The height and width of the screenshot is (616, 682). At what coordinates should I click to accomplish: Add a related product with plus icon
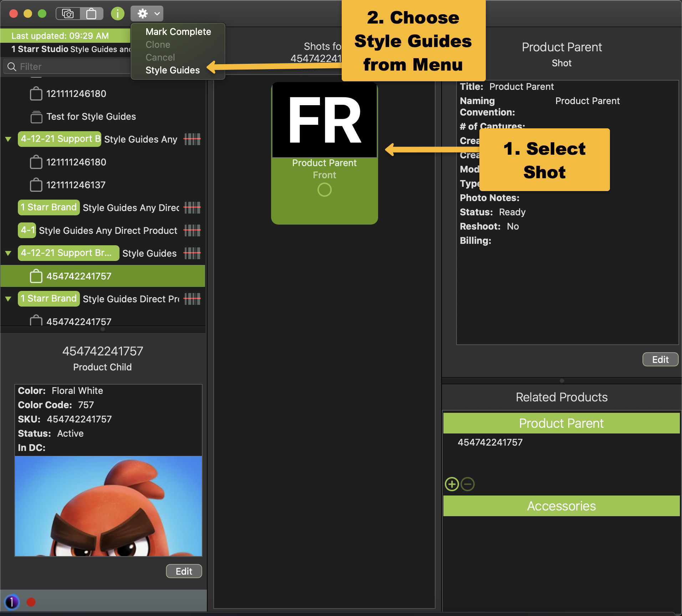(452, 484)
